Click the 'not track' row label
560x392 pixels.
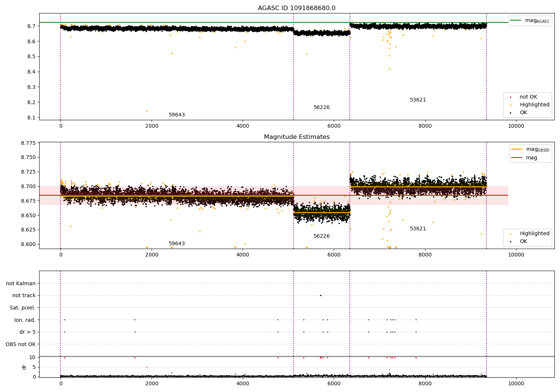point(24,296)
